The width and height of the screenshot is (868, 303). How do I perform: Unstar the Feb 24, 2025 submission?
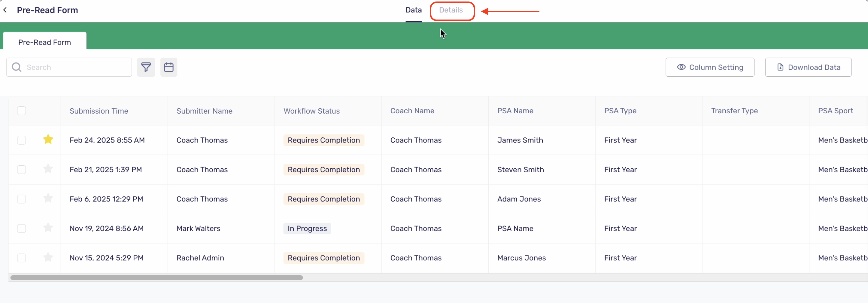coord(47,140)
